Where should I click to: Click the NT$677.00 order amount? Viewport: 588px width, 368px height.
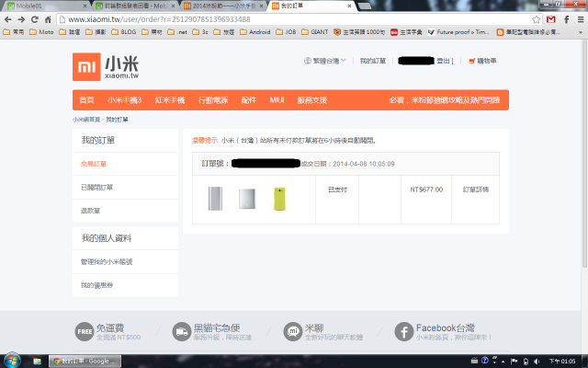[x=426, y=190]
